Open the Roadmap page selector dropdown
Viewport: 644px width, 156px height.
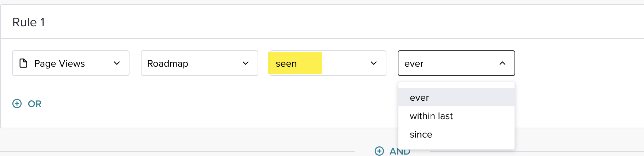tap(199, 63)
